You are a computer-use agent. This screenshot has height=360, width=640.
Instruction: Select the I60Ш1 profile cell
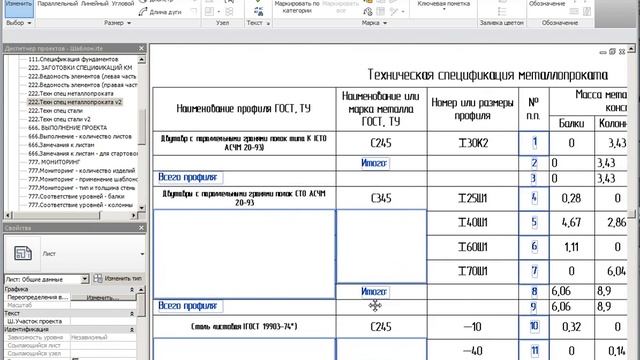click(473, 247)
